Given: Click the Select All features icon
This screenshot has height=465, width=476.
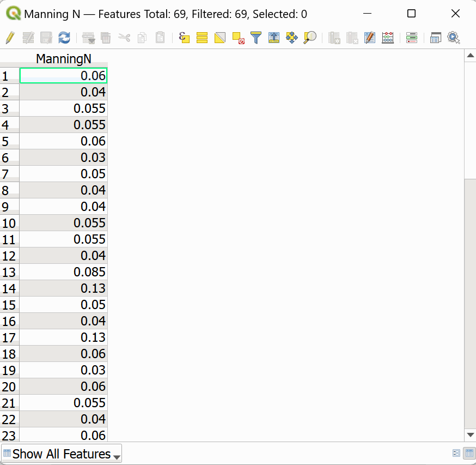Looking at the screenshot, I should [202, 38].
